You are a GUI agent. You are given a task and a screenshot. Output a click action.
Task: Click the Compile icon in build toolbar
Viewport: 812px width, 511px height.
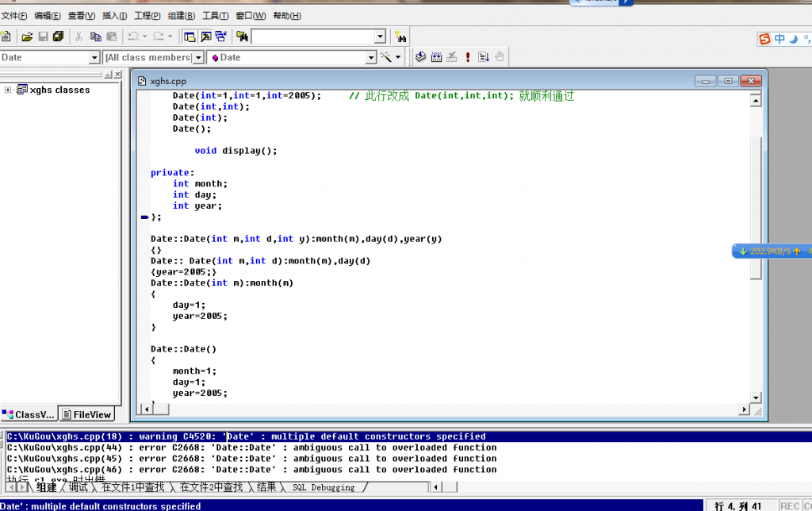[x=420, y=57]
